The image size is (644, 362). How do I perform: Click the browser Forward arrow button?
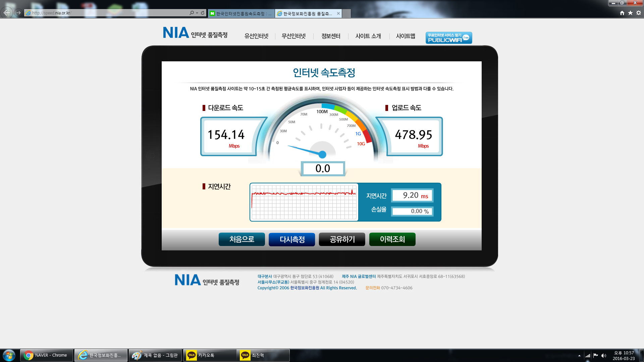coord(18,13)
